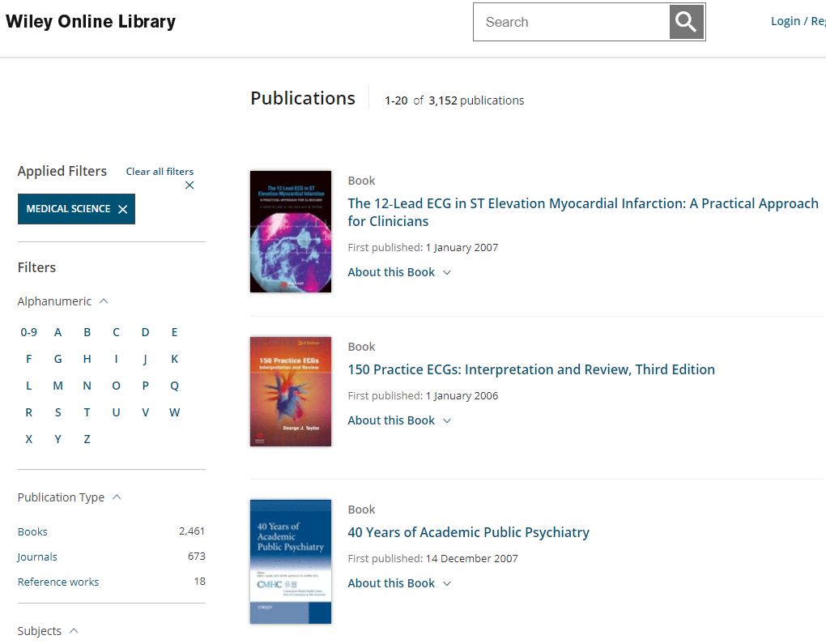Viewport: 826px width, 644px height.
Task: Filter publications by Books type
Action: 32,531
